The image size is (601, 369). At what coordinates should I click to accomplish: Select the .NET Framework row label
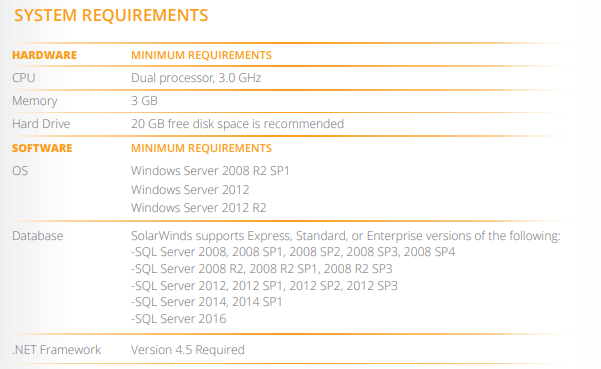(x=57, y=350)
